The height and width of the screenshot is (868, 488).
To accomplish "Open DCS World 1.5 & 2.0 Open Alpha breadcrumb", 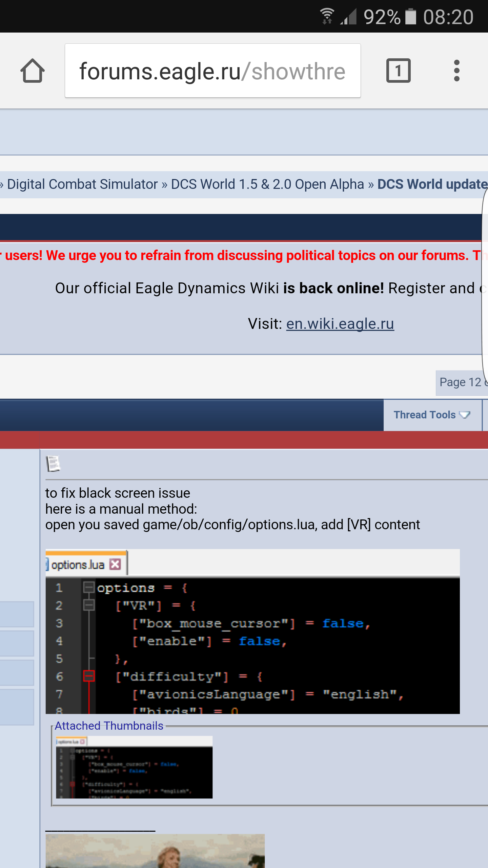I will 267,184.
